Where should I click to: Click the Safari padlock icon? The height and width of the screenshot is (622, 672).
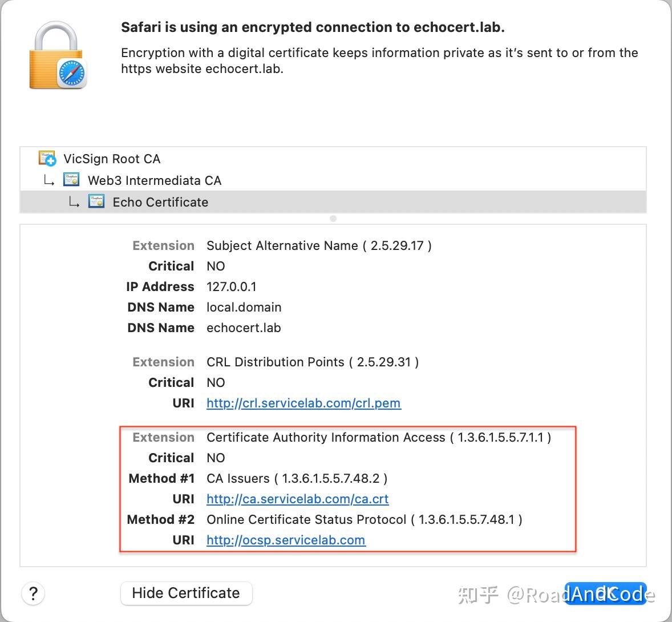click(58, 56)
